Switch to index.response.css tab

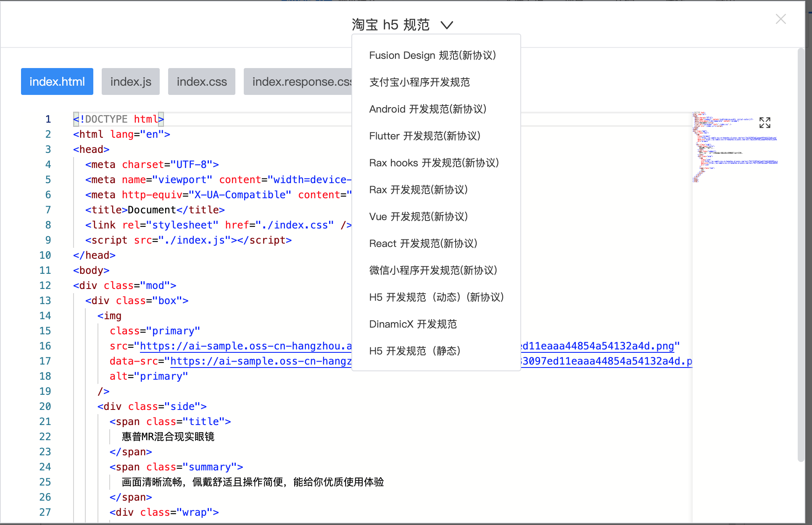[298, 81]
